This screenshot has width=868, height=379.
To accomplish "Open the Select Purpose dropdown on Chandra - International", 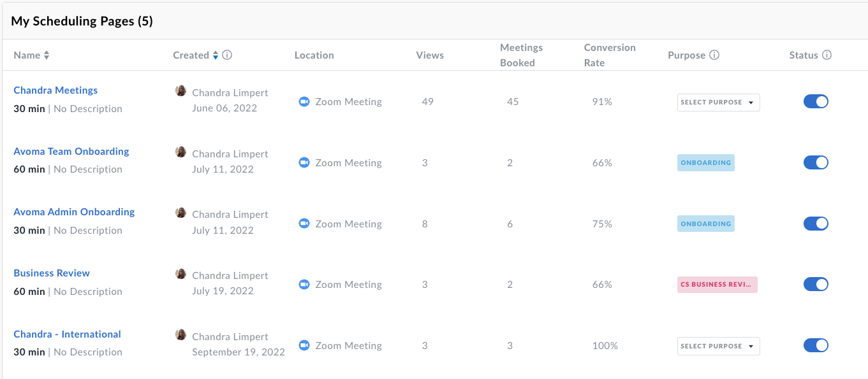I will click(718, 346).
